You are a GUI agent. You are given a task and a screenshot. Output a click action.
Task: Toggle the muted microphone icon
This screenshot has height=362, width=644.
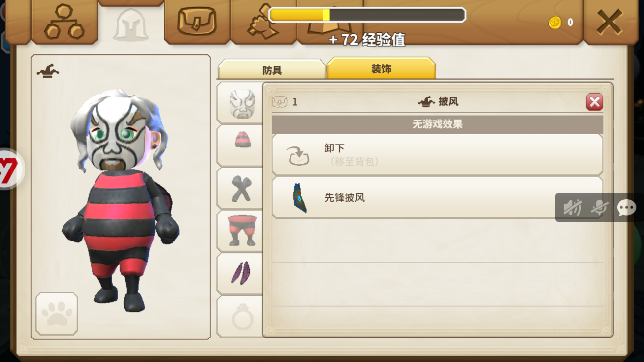599,208
